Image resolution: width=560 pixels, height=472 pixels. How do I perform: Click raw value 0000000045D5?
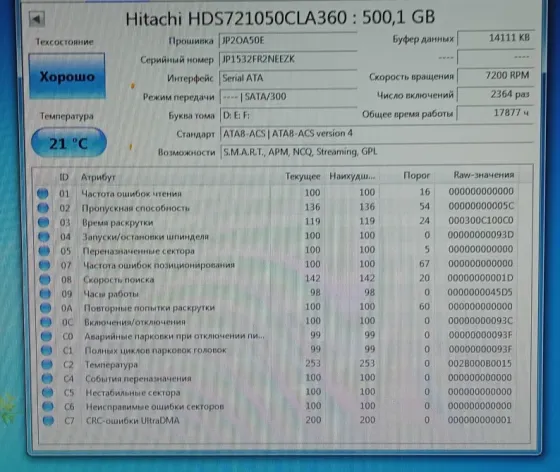pos(480,292)
